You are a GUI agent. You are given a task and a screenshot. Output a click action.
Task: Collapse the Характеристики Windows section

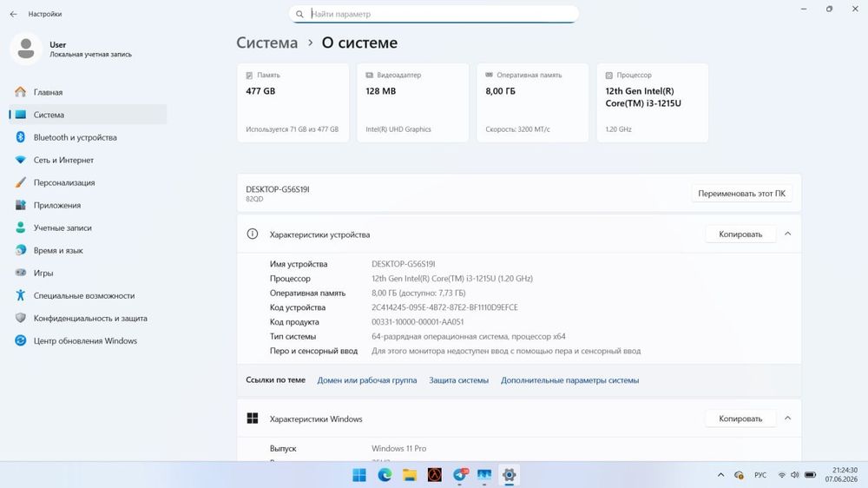(788, 419)
